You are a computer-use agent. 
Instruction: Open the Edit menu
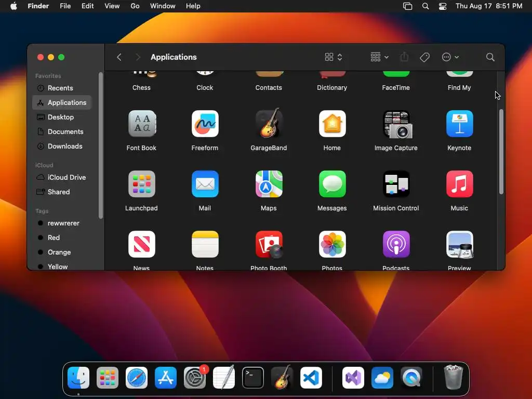click(87, 6)
